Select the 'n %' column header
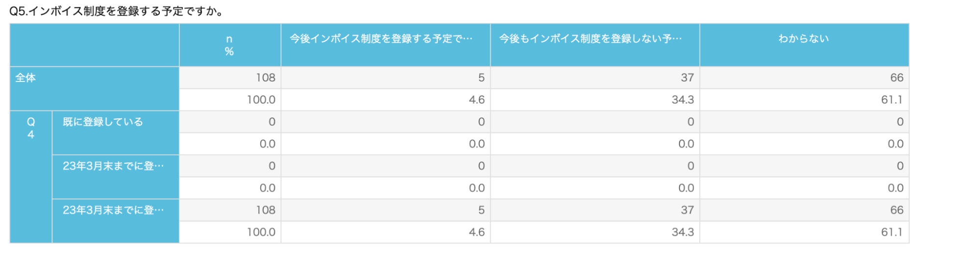Viewport: 980px width, 265px height. click(229, 45)
